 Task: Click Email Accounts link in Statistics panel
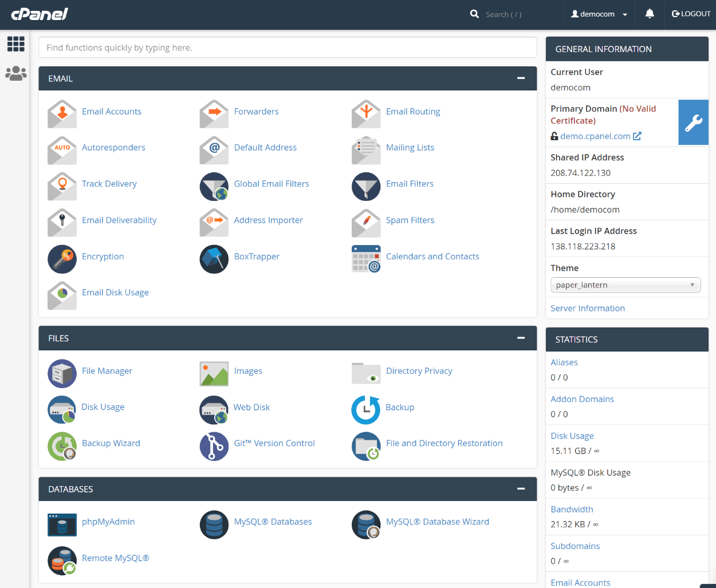[x=580, y=582]
